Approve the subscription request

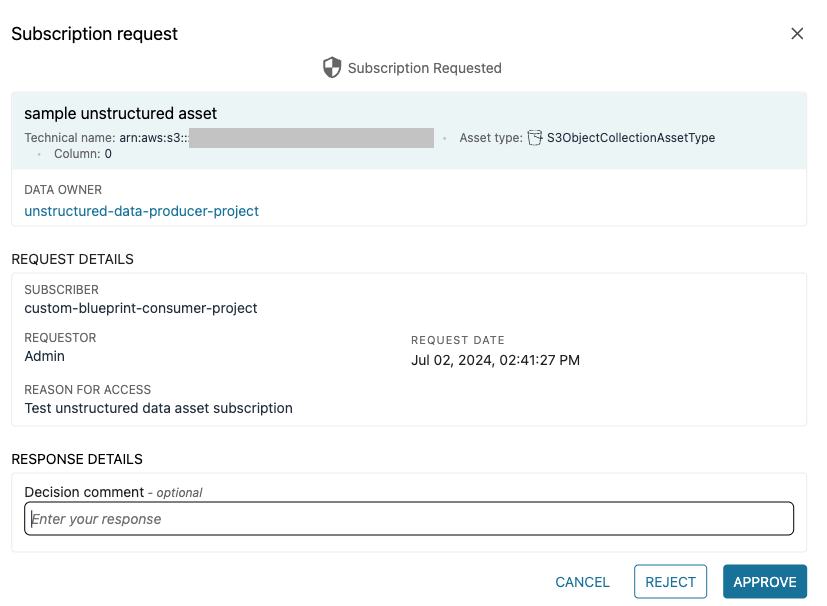[764, 582]
